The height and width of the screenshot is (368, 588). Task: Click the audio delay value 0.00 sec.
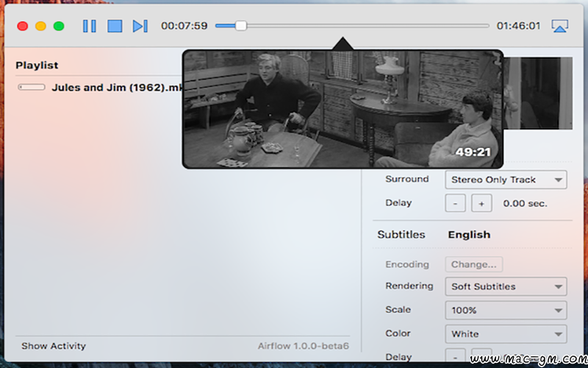[525, 204]
